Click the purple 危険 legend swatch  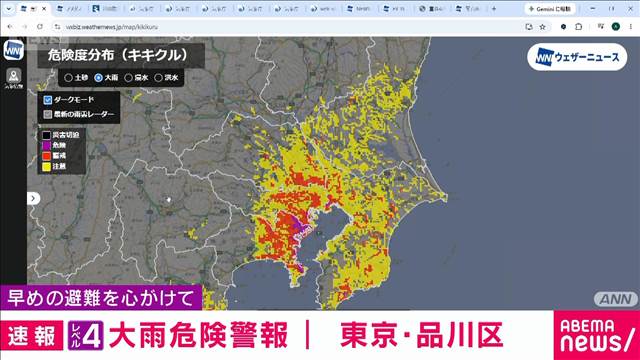pyautogui.click(x=47, y=145)
